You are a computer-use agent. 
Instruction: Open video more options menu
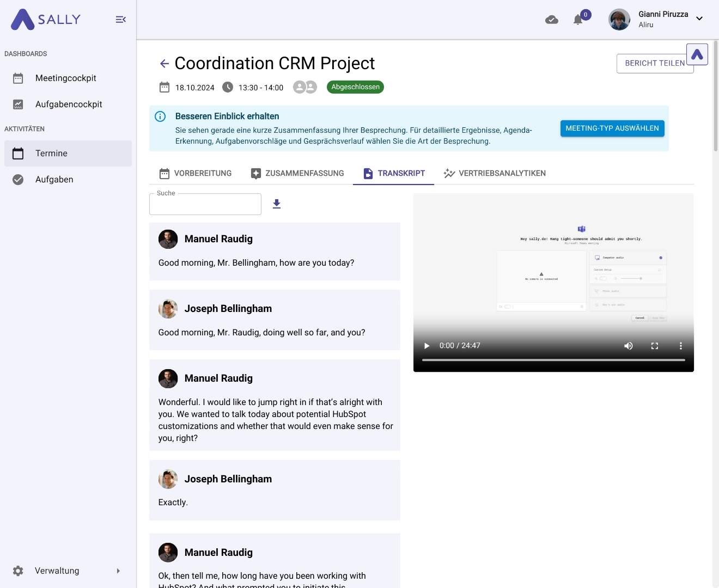[680, 346]
